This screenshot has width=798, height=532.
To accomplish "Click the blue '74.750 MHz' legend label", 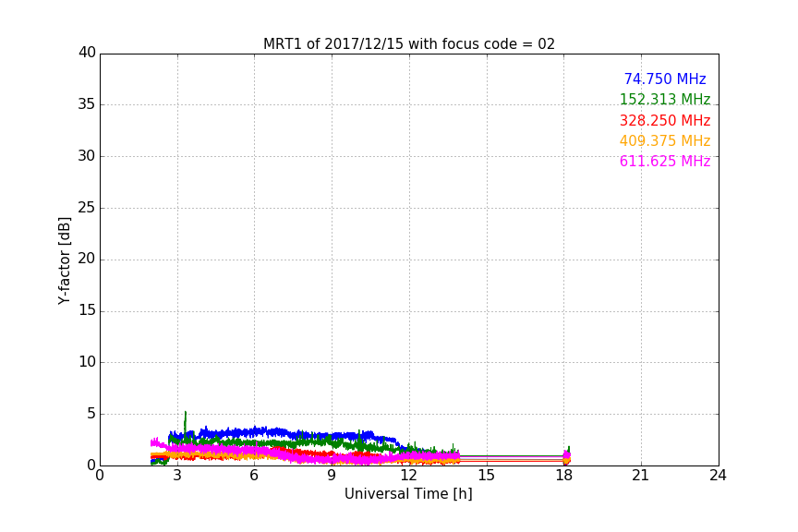I will click(665, 79).
